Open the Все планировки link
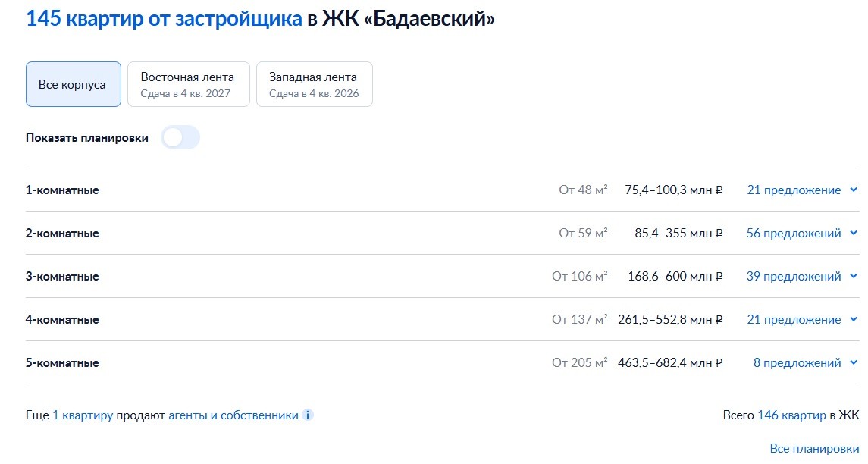The image size is (868, 464). 814,449
